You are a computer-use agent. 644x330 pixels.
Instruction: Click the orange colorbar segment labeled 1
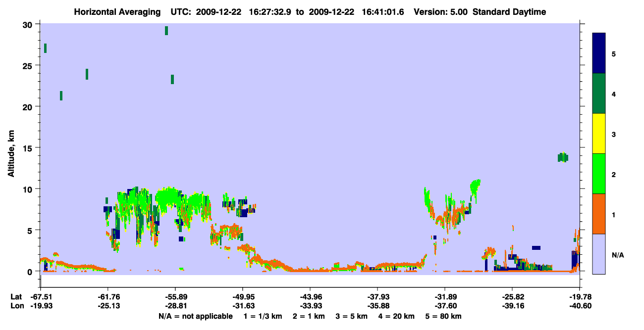point(599,214)
